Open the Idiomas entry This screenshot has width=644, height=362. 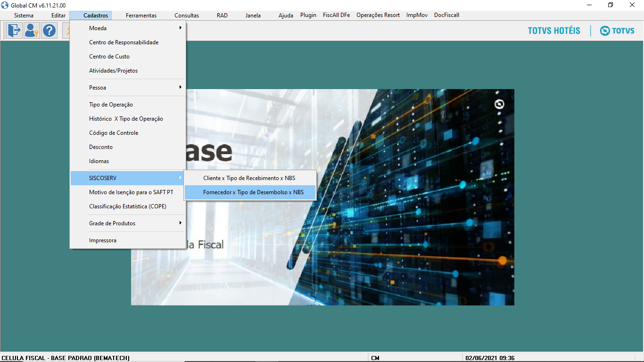[128, 161]
